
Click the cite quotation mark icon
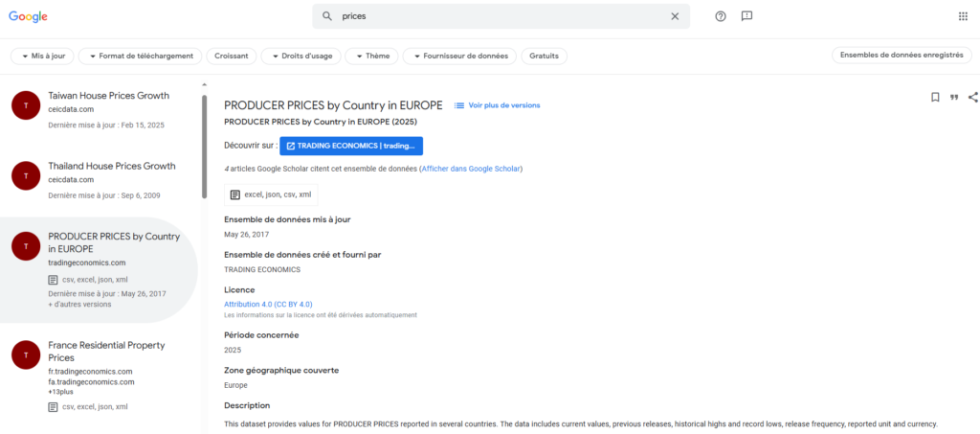(954, 97)
